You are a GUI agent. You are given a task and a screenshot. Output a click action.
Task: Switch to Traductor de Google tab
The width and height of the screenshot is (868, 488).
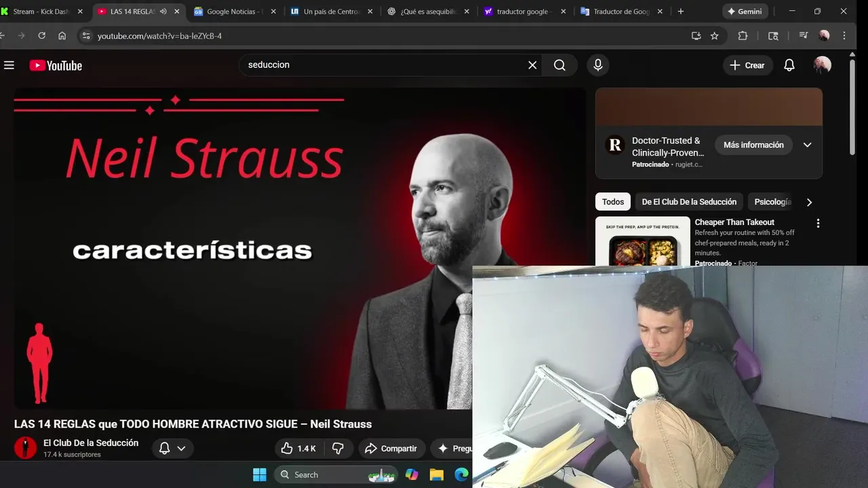621,12
